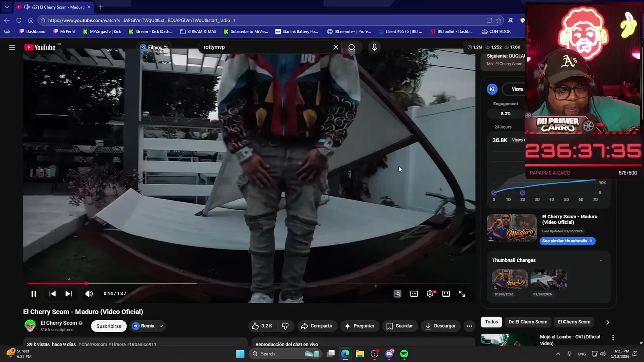The height and width of the screenshot is (362, 644).
Task: Open the CONTADOR bookmark
Action: (496, 31)
